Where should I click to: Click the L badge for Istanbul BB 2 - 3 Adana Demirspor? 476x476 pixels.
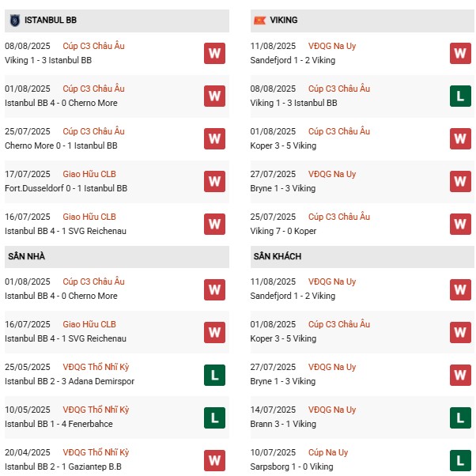214,374
